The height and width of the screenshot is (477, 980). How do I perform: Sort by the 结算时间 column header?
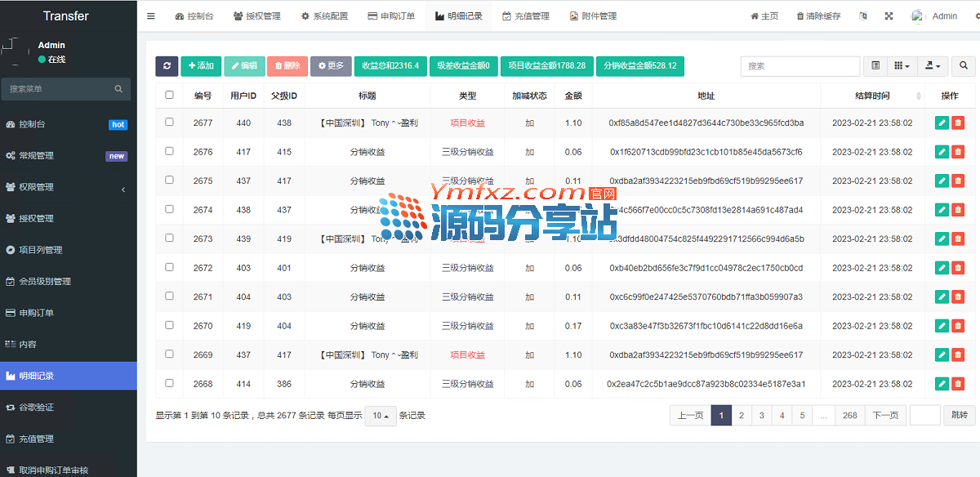pos(872,96)
